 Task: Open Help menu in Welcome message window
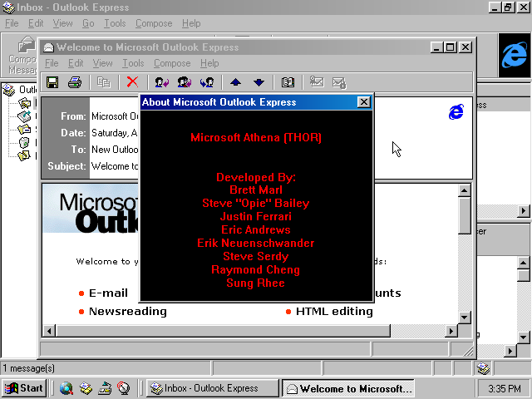[x=209, y=63]
